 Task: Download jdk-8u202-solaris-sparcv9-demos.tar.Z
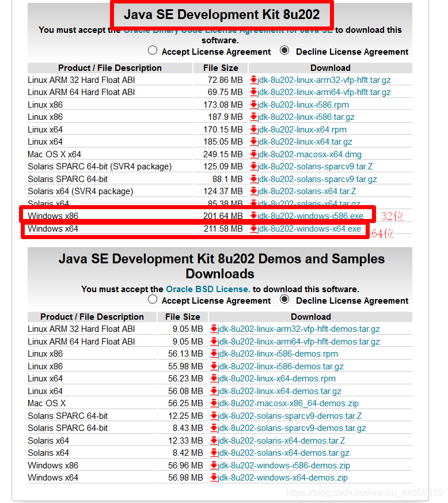pyautogui.click(x=290, y=416)
